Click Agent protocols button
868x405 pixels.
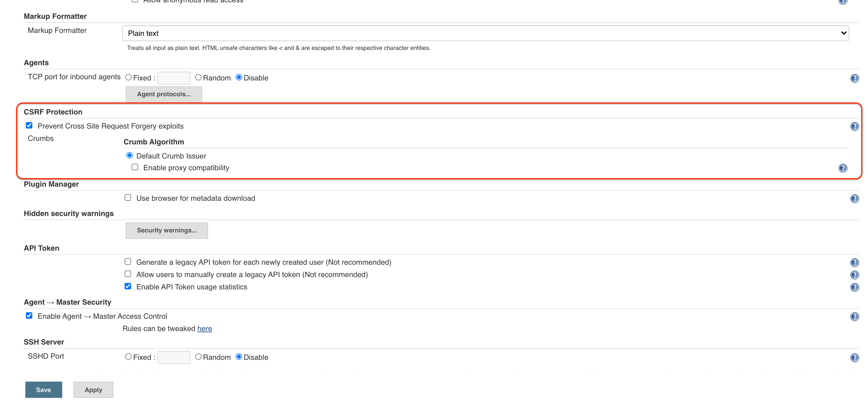click(x=164, y=94)
